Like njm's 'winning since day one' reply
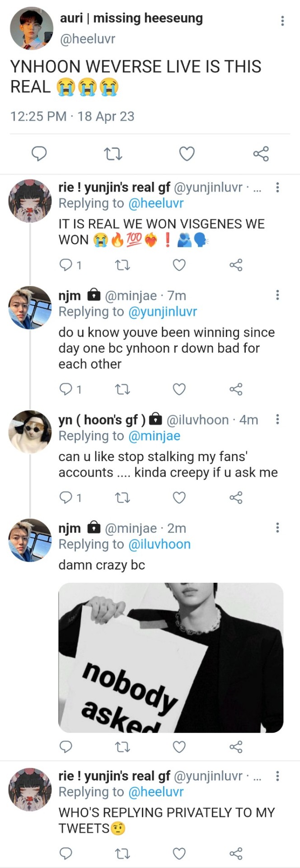This screenshot has width=300, height=868. pyautogui.click(x=179, y=389)
